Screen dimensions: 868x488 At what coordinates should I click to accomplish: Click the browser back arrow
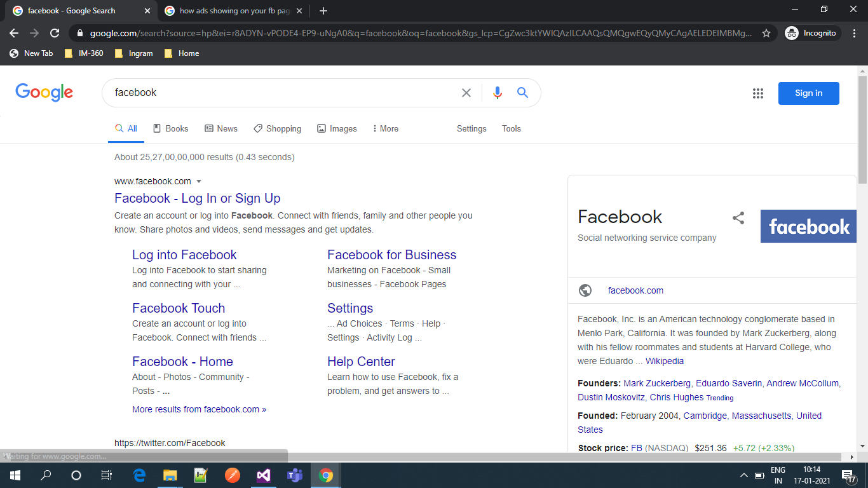point(14,33)
